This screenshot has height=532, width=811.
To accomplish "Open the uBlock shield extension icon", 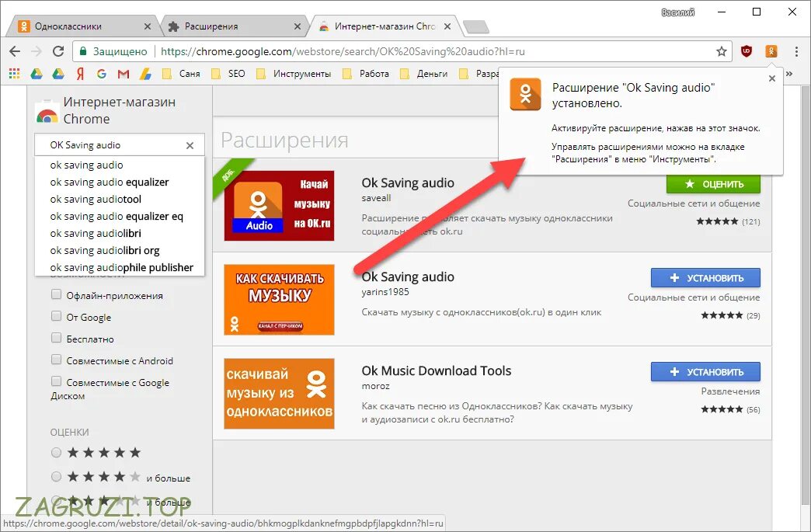I will pos(747,51).
